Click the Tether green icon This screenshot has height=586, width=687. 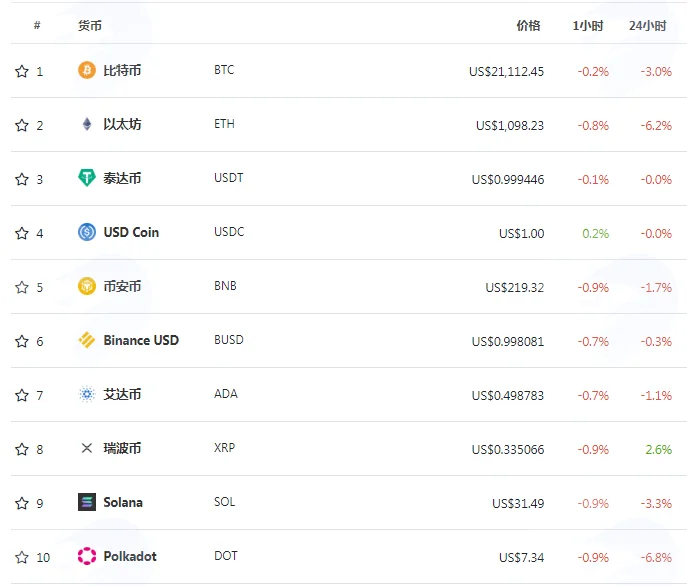[x=87, y=178]
